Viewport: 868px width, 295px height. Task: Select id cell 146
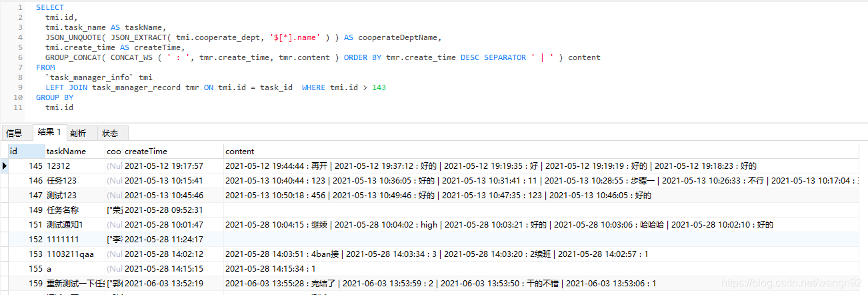tap(27, 180)
